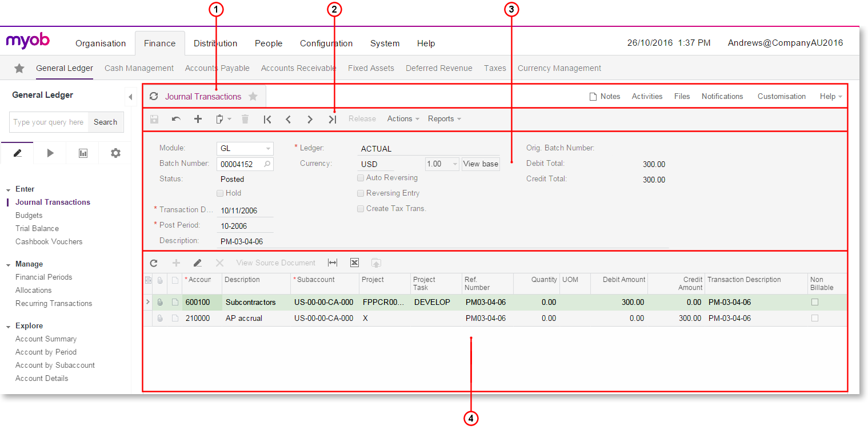Viewport: 868px width, 429px height.
Task: Click the Delete trash can icon
Action: point(245,119)
